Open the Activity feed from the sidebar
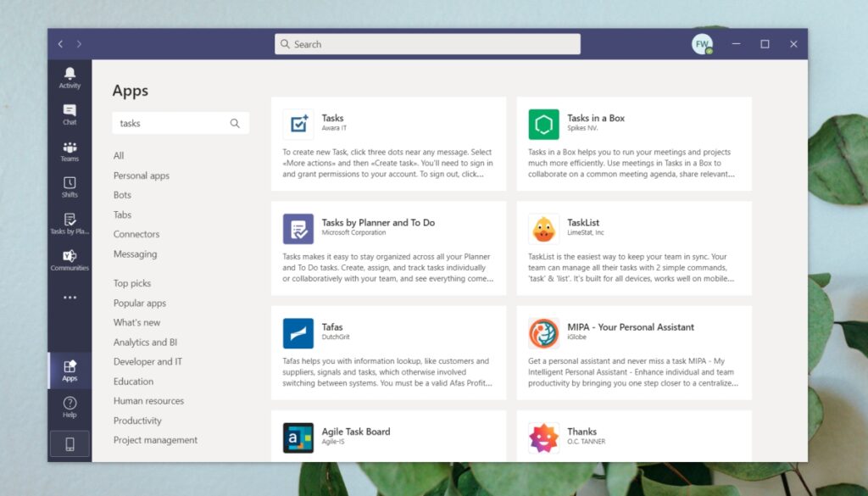The image size is (868, 496). (70, 76)
